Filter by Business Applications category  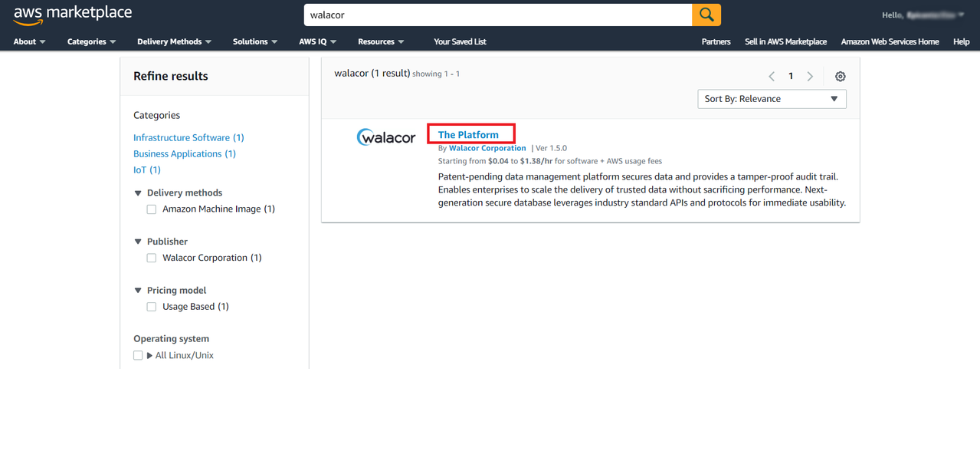[185, 154]
